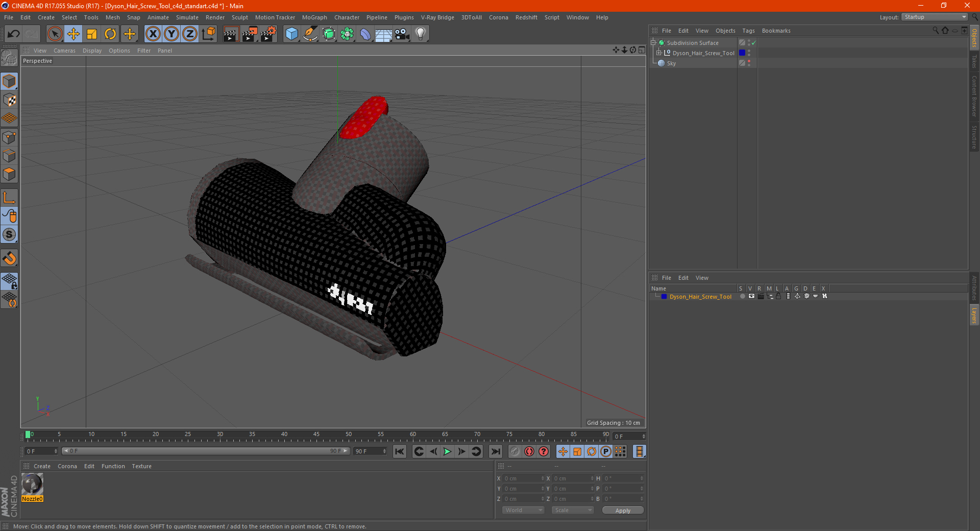The width and height of the screenshot is (980, 531).
Task: Toggle Subdivision Surface enable checkmark
Action: click(753, 43)
